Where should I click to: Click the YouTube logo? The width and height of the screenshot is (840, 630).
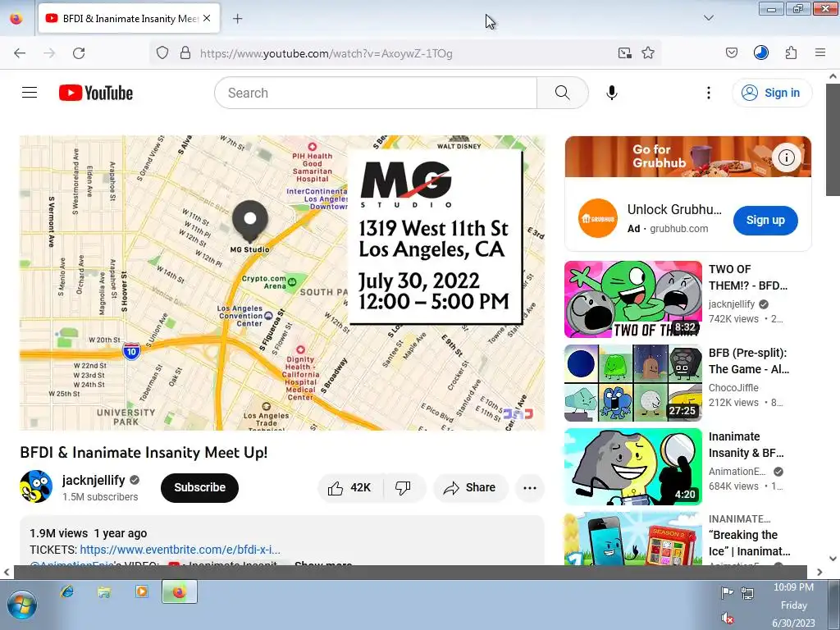(96, 93)
